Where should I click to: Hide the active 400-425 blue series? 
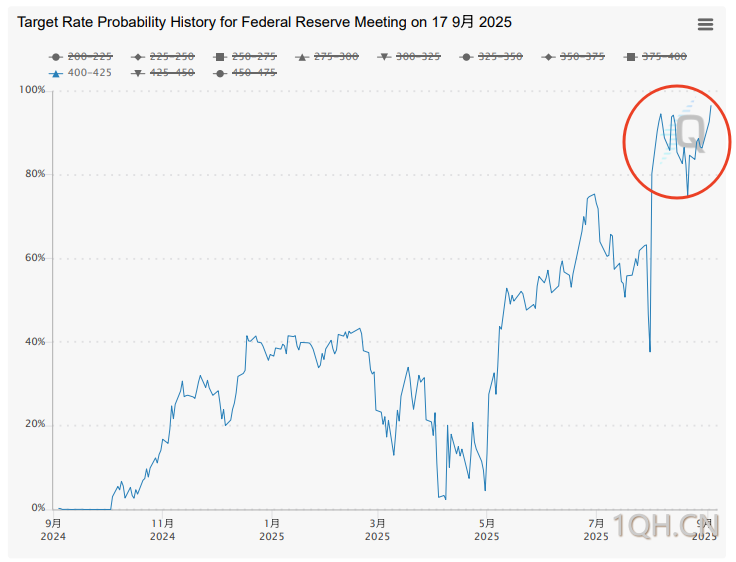pyautogui.click(x=80, y=73)
